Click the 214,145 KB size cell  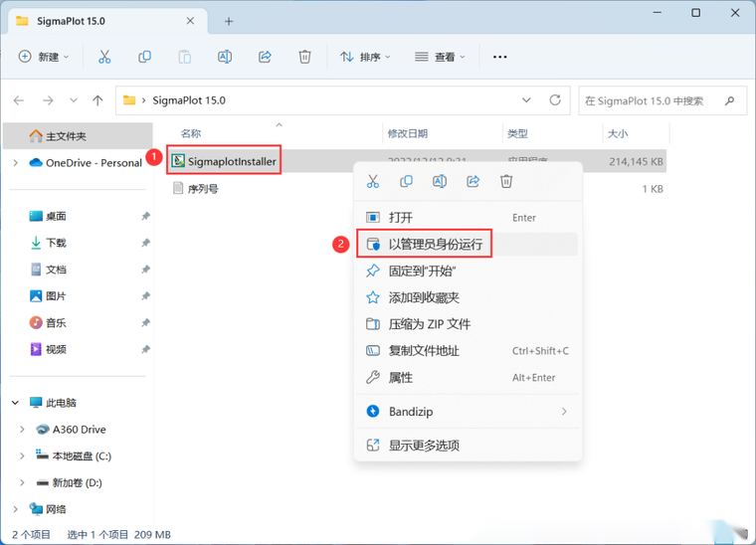636,161
